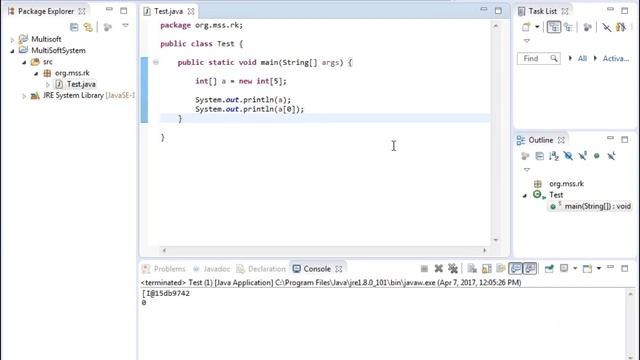640x360 pixels.
Task: Click Pin Console icon
Action: (549, 269)
